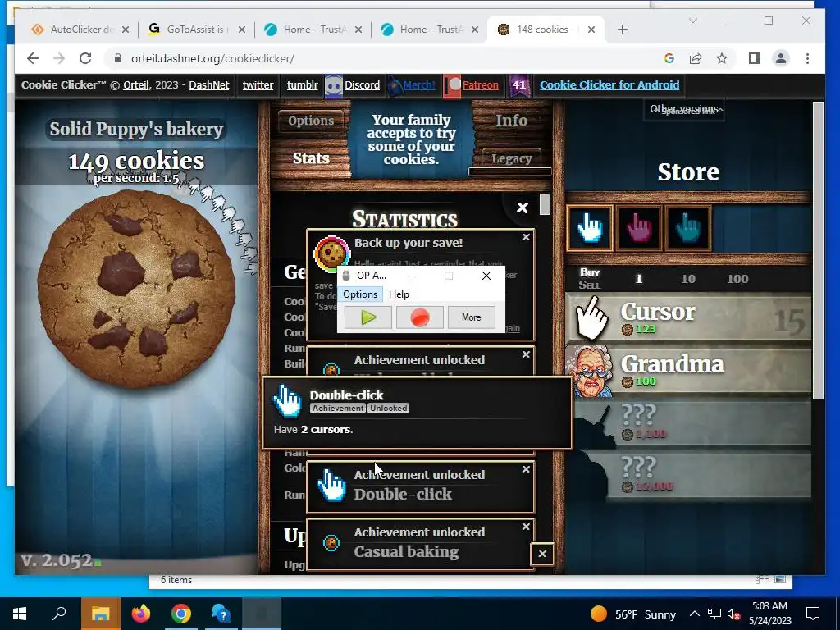Set buy quantity to 1
This screenshot has height=630, width=840.
pos(638,279)
